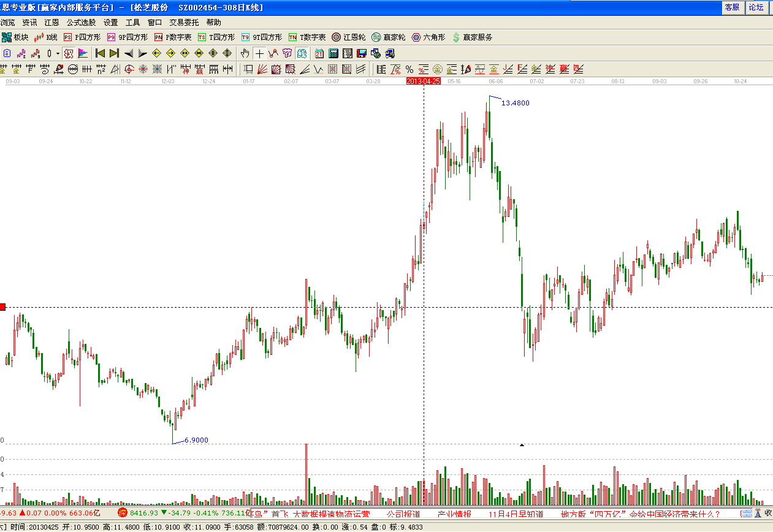773x532 pixels.
Task: Expand the candlestick type dropdown arrow
Action: click(x=58, y=53)
